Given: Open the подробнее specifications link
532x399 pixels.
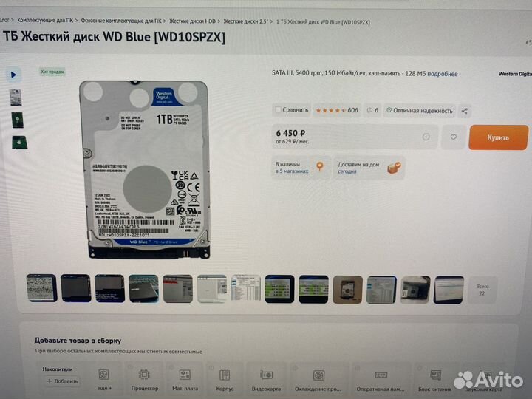Looking at the screenshot, I should (x=442, y=74).
